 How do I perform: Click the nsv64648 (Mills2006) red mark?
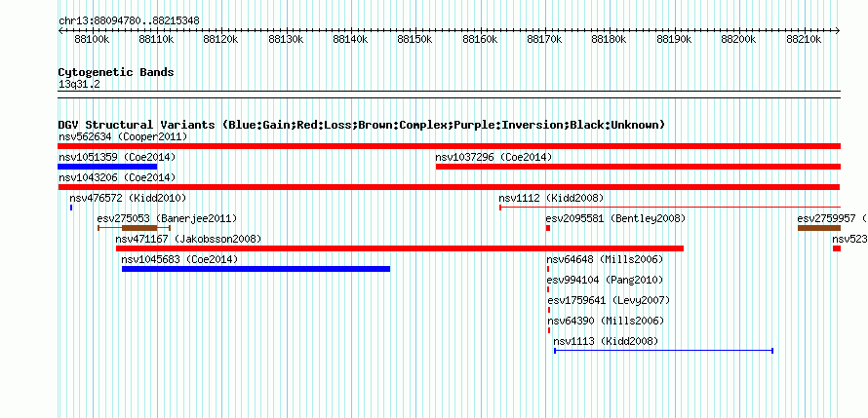(x=548, y=269)
